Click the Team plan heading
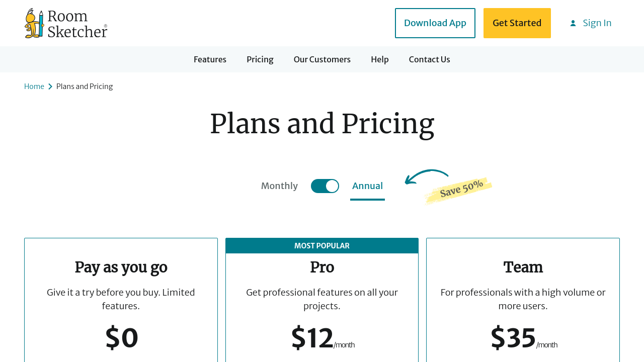 tap(523, 267)
